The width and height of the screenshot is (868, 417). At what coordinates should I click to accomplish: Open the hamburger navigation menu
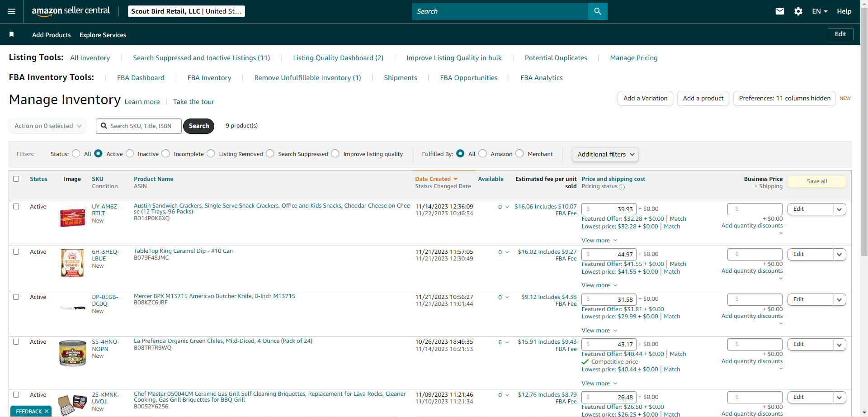point(12,11)
